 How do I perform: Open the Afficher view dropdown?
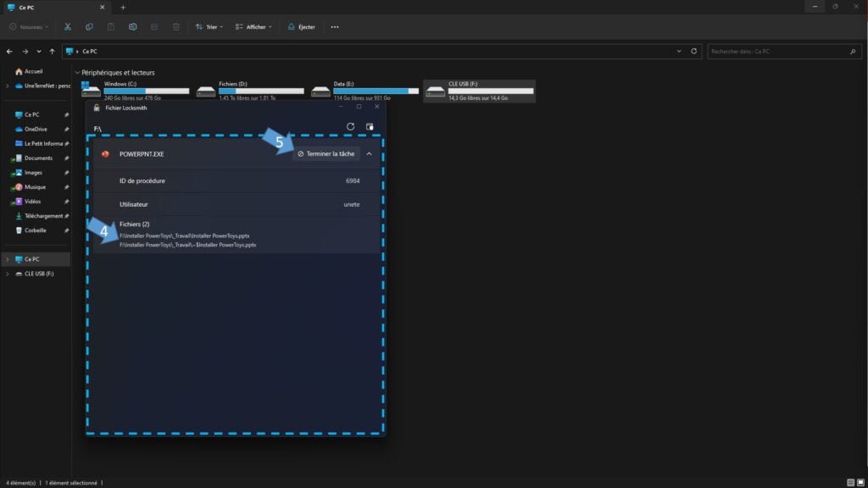click(253, 26)
